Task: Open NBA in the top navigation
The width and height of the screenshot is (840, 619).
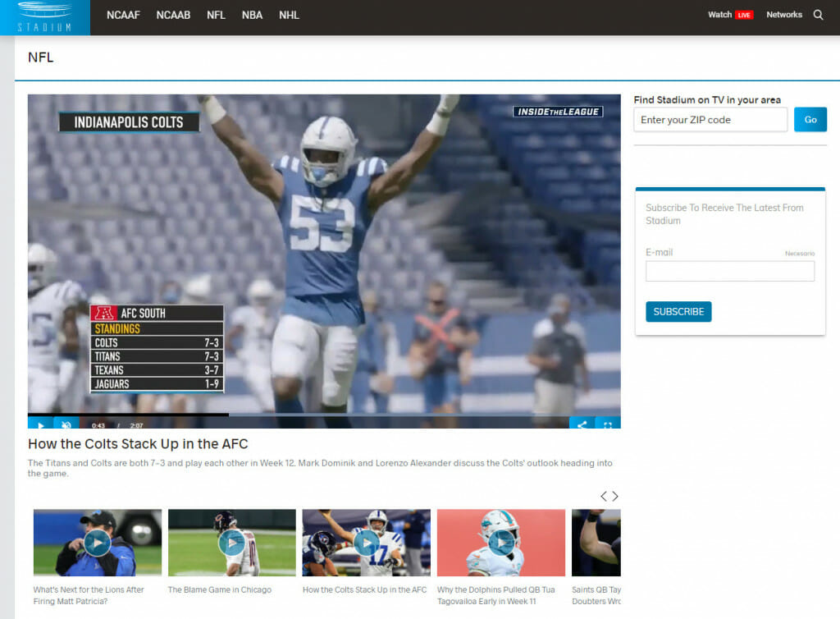Action: tap(252, 15)
